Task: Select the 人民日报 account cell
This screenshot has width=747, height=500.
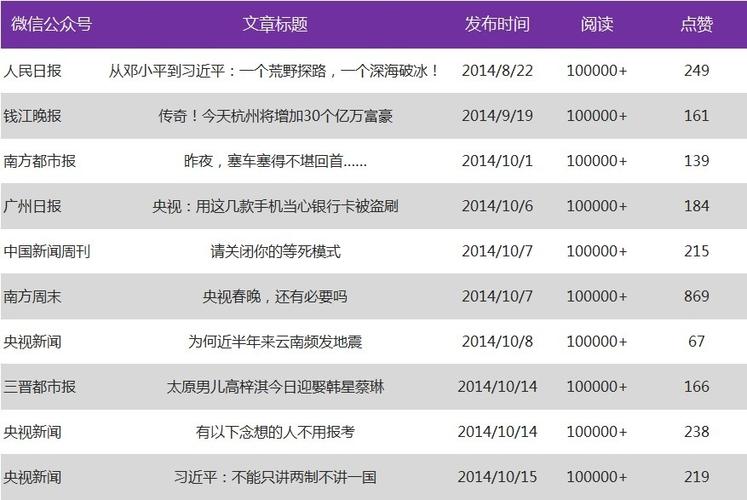Action: click(x=32, y=71)
